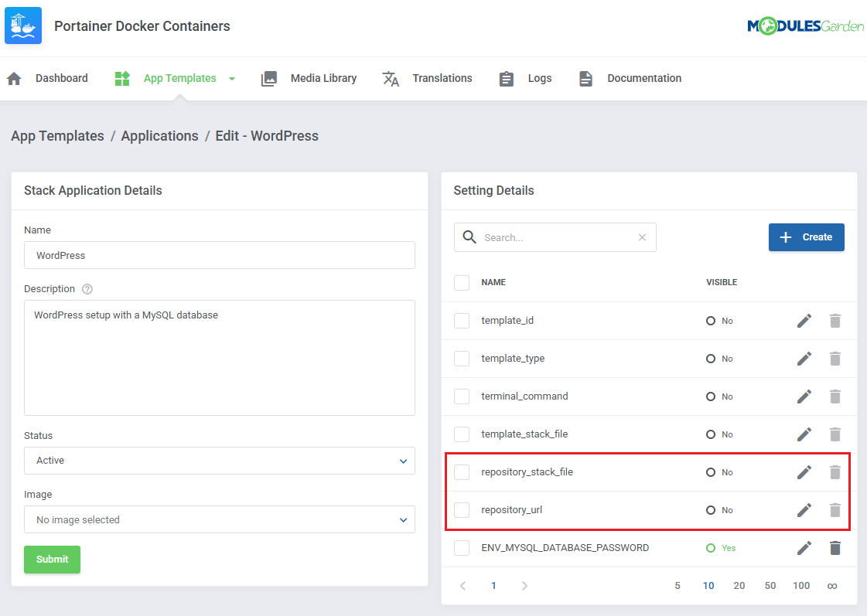Show all entries with infinity option
Screen dimensions: 867x616
click(x=832, y=586)
